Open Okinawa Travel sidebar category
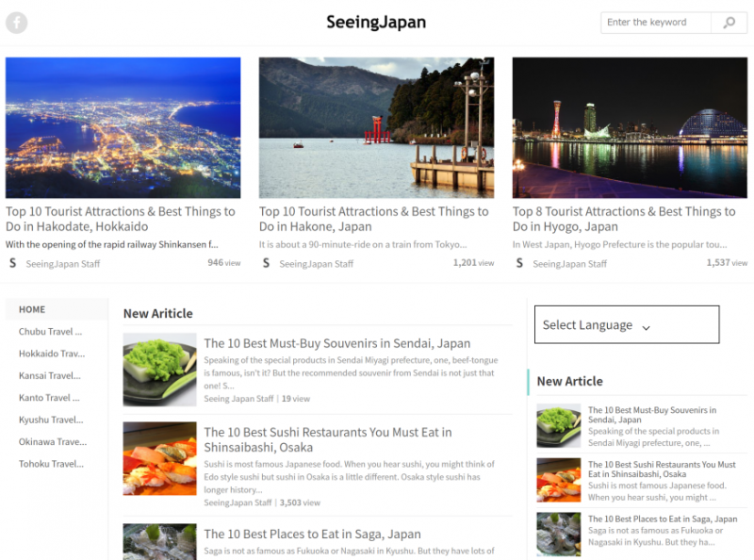754x560 pixels. 53,441
